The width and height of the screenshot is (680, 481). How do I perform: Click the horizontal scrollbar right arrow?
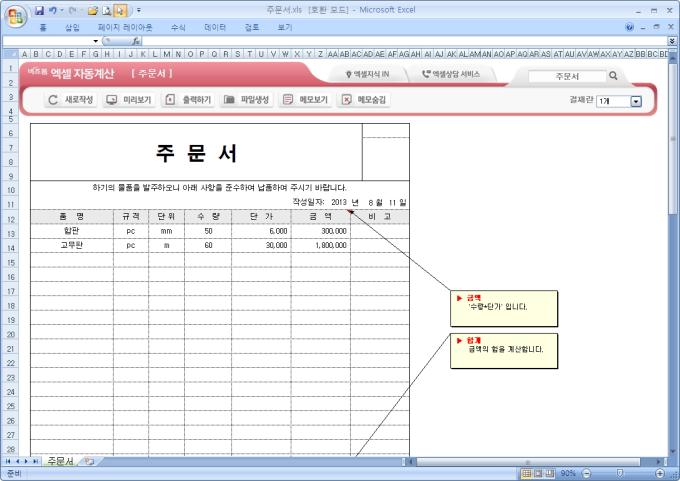pyautogui.click(x=659, y=461)
